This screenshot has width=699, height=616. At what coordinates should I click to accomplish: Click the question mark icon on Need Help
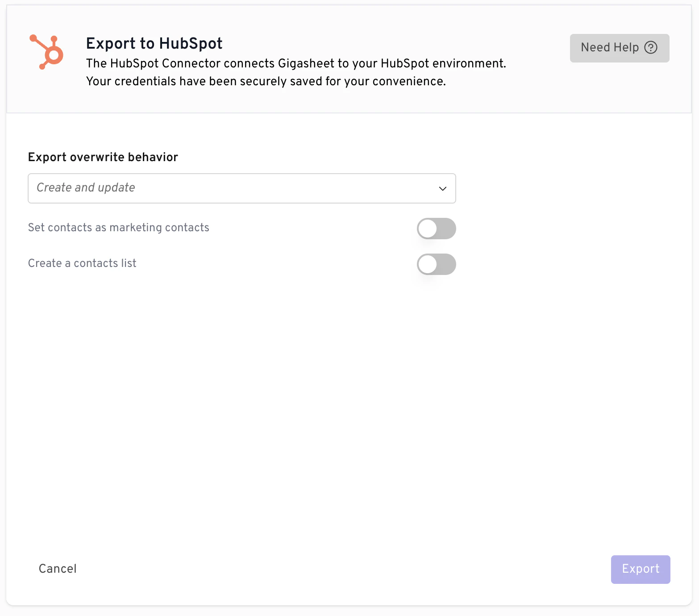651,47
